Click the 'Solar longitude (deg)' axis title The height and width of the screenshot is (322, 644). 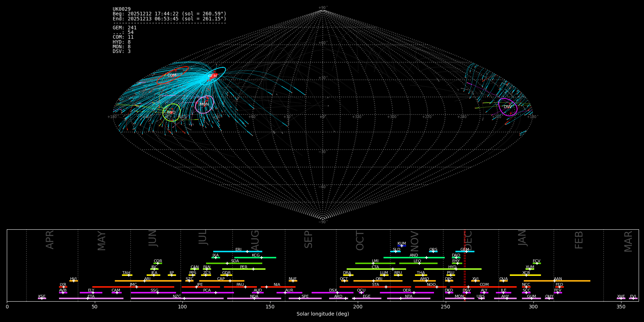tap(323, 314)
